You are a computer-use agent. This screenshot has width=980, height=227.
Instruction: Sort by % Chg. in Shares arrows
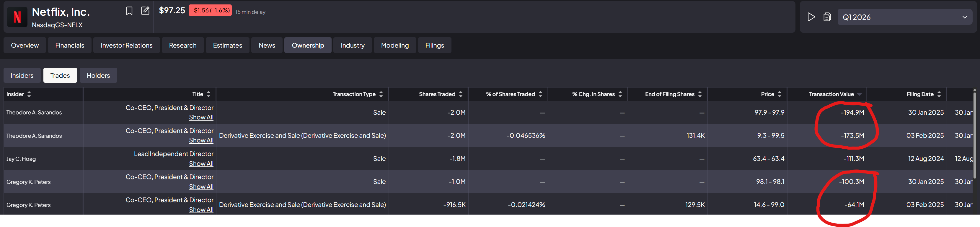point(620,94)
